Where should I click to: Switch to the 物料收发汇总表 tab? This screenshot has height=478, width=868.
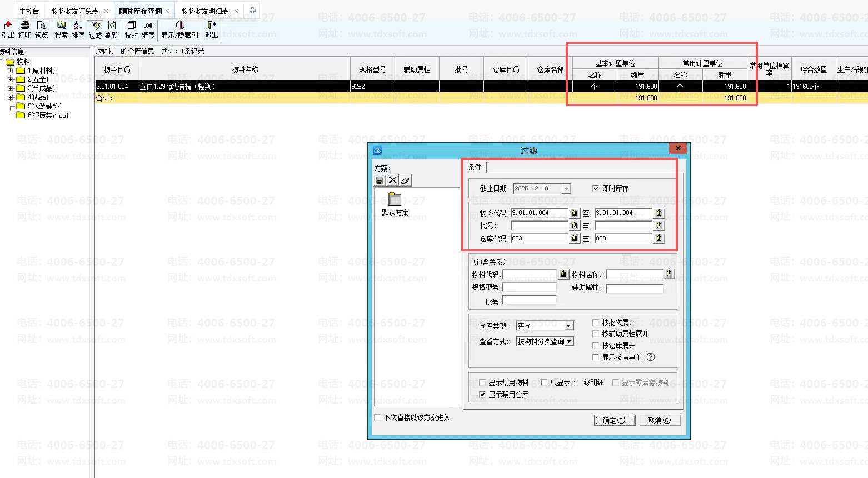click(x=75, y=11)
